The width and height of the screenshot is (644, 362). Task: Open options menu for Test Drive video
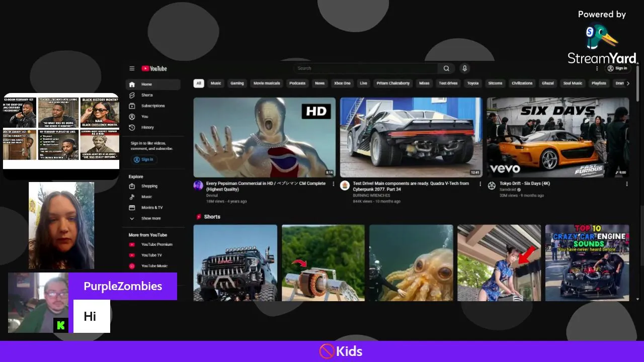click(x=480, y=184)
